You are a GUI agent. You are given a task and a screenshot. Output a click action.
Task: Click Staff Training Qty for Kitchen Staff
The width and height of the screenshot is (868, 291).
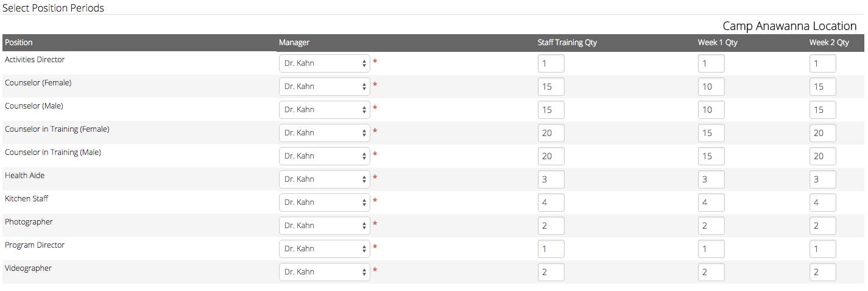pos(551,203)
